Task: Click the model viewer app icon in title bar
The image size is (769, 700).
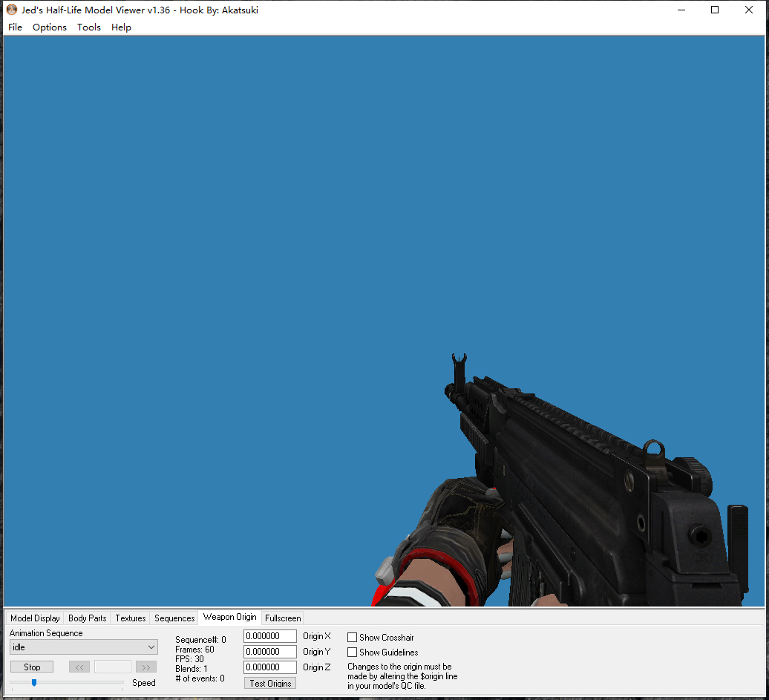Action: (12, 10)
